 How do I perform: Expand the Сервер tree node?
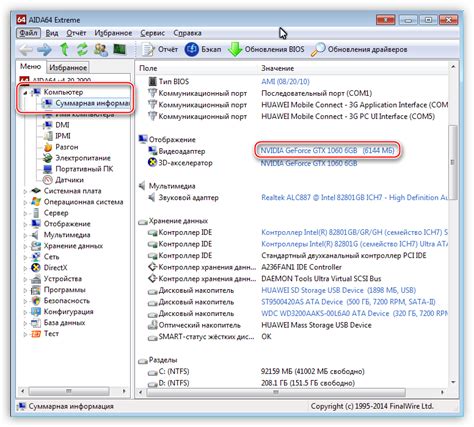(25, 213)
